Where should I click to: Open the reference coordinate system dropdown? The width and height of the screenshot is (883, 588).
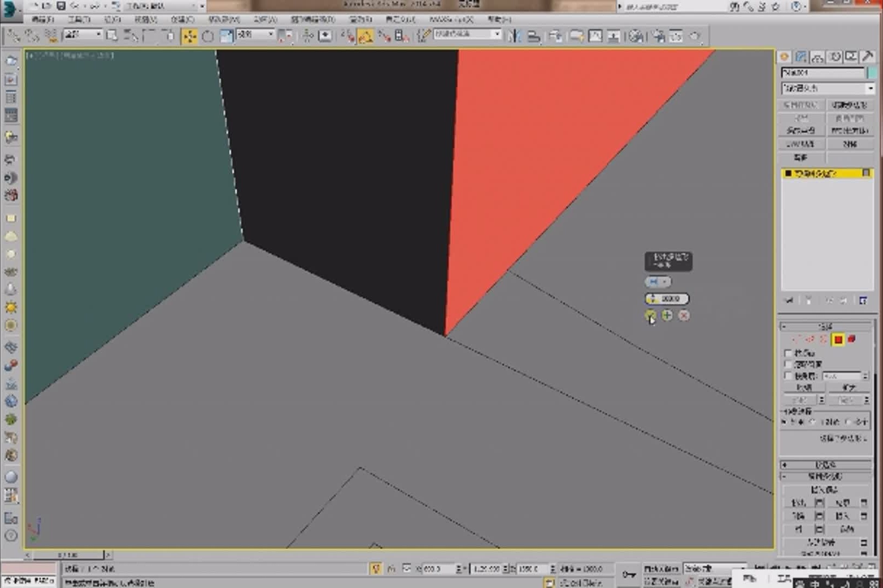[x=255, y=34]
